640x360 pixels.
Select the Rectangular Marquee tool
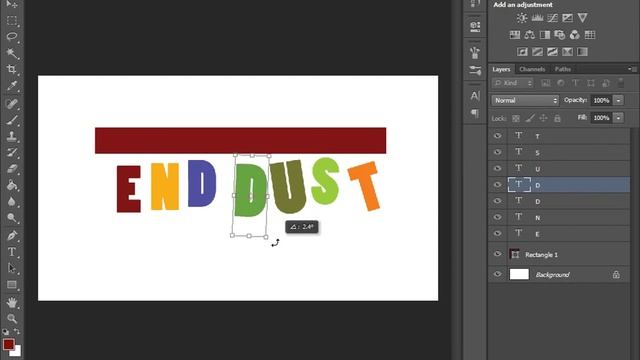pyautogui.click(x=11, y=20)
